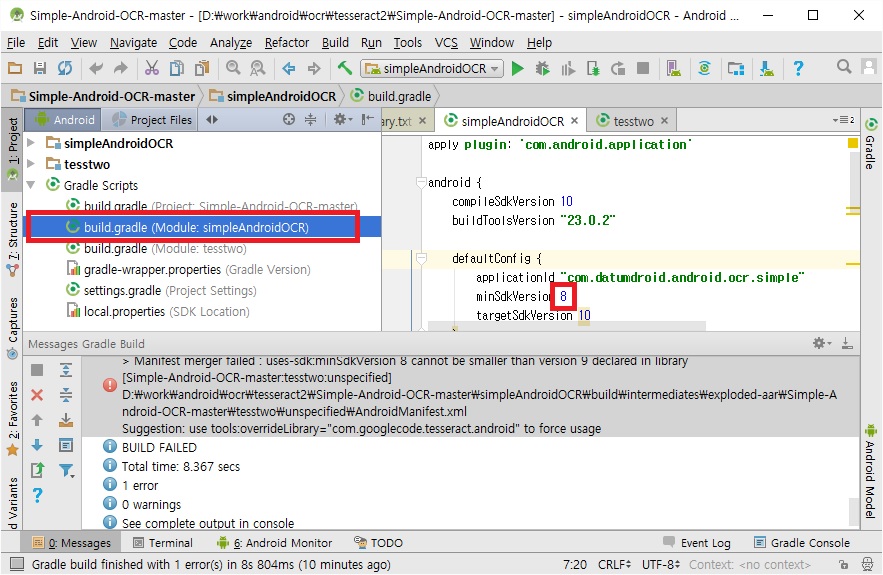Image resolution: width=883 pixels, height=575 pixels.
Task: Open simpleAndroidOCR run configuration dropdown
Action: click(x=432, y=69)
